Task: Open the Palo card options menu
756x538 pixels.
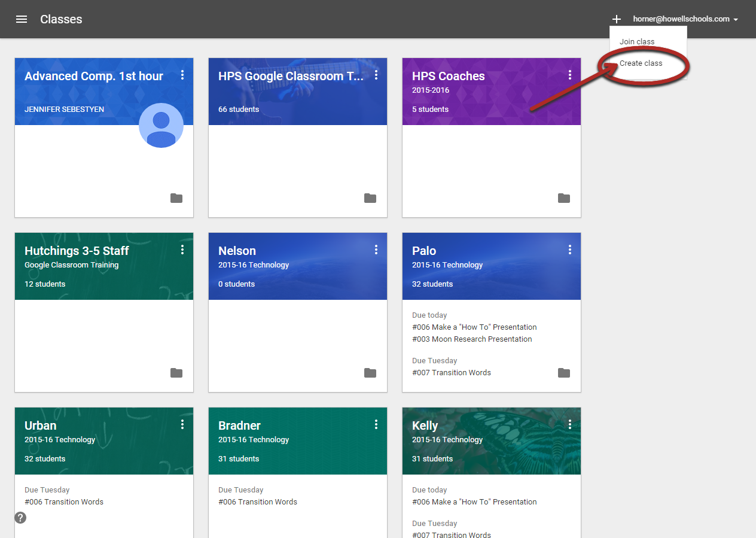Action: pyautogui.click(x=570, y=250)
